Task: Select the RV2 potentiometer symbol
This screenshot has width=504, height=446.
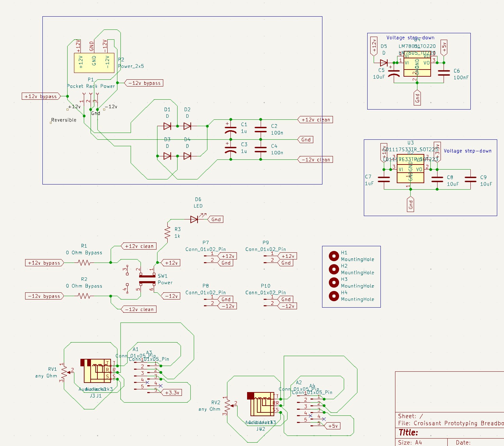Action: point(228,406)
